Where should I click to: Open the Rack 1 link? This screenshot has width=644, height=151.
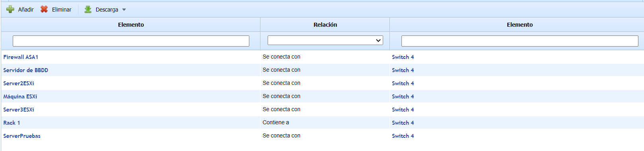coord(12,123)
